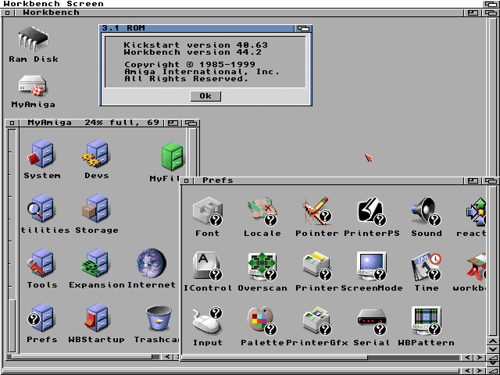Click Ok in the 3.1 ROM dialog

pos(206,96)
